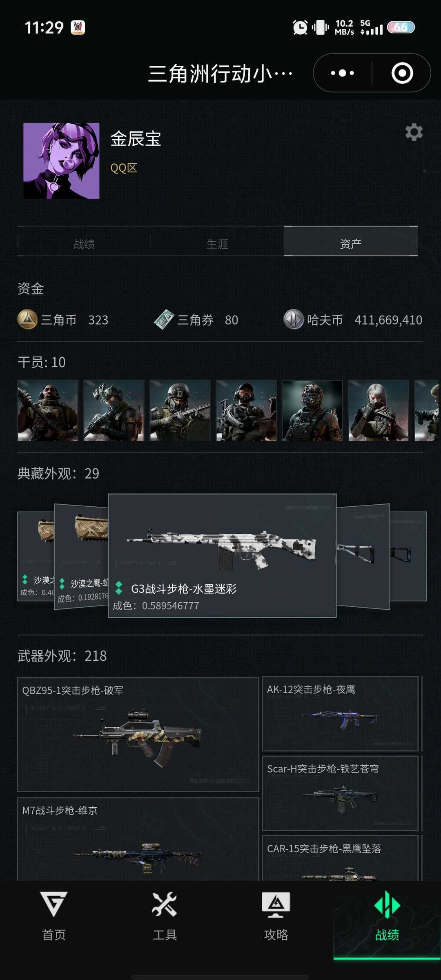Tap the 三角券 ticket icon
The image size is (441, 980).
click(164, 319)
